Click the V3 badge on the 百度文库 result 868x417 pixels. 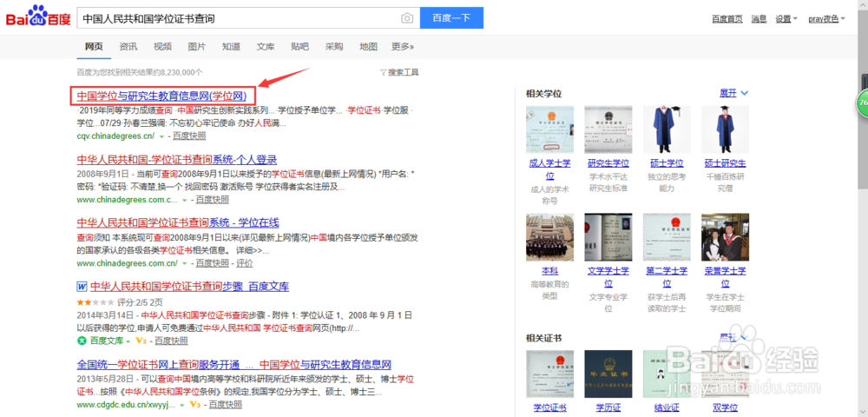pyautogui.click(x=140, y=341)
